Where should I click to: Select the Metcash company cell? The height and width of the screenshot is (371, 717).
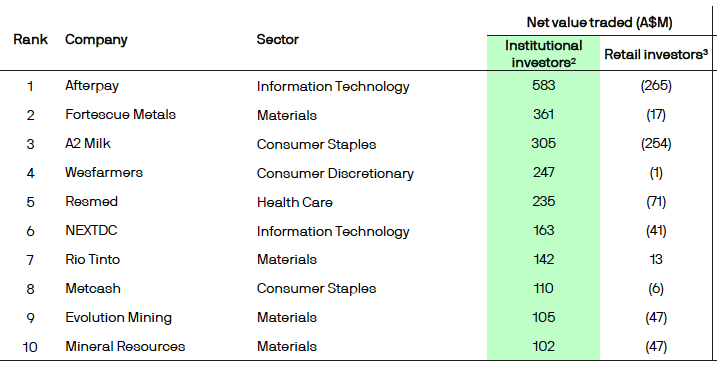[93, 289]
